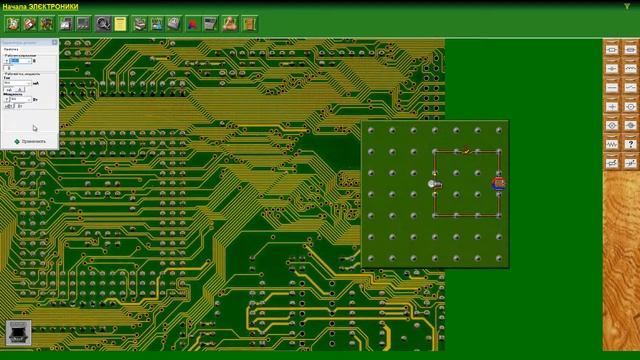Click the Начала ЭЛЕКТРОНИКИ title

pyautogui.click(x=40, y=7)
